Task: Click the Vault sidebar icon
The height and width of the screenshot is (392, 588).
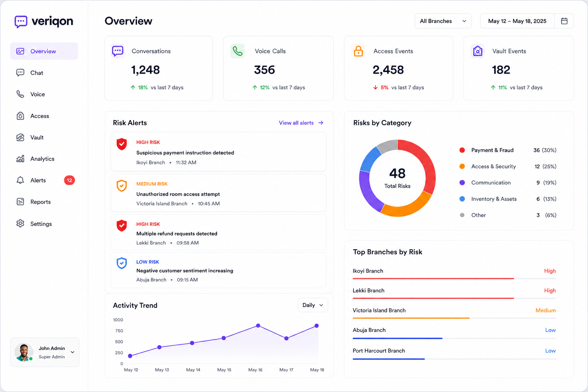Action: coord(20,137)
